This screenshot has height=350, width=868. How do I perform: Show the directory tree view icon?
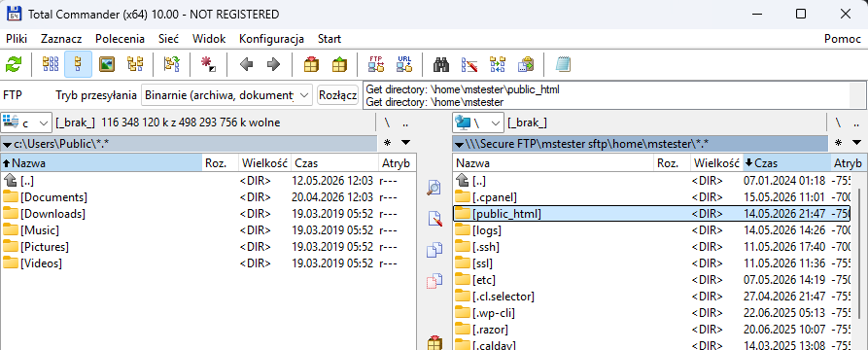pyautogui.click(x=134, y=64)
